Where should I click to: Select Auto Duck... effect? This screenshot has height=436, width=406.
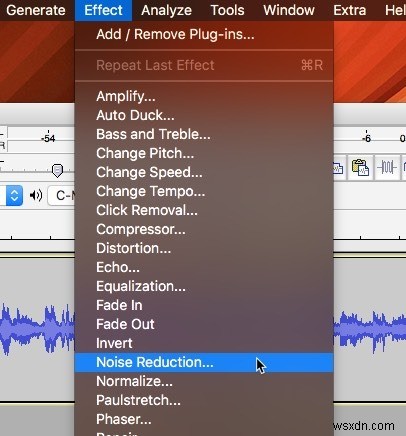coord(204,115)
